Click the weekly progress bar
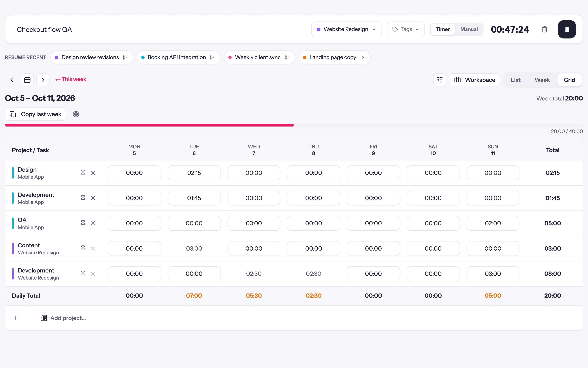The image size is (588, 368). pyautogui.click(x=294, y=125)
